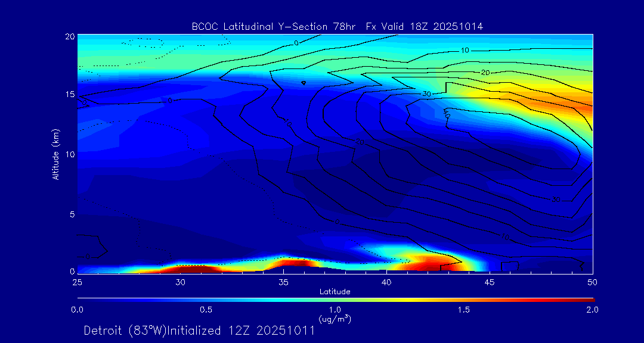Click altitude axis tick label "0" at the origin
Image resolution: width=644 pixels, height=343 pixels.
pos(72,271)
